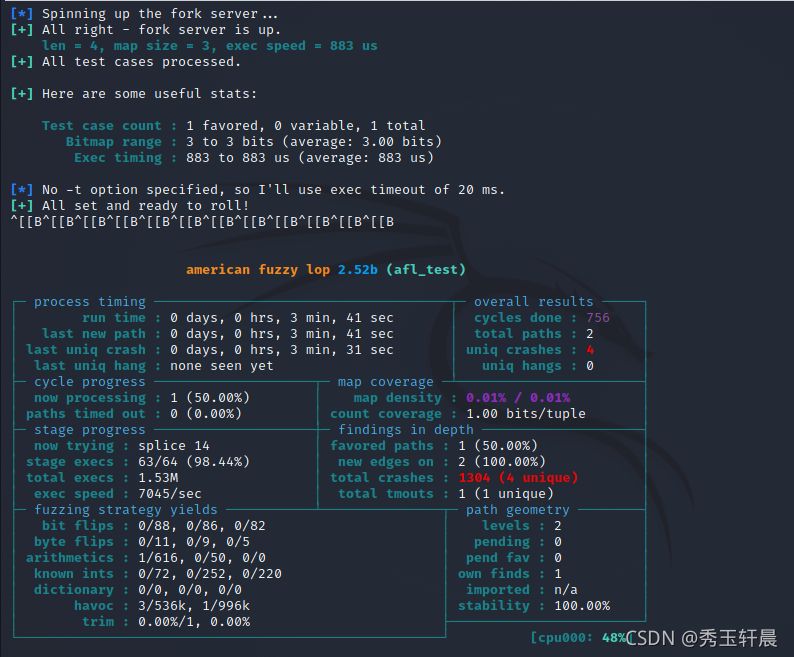This screenshot has width=794, height=657.
Task: Click the 'bit flips' row values
Action: click(202, 526)
